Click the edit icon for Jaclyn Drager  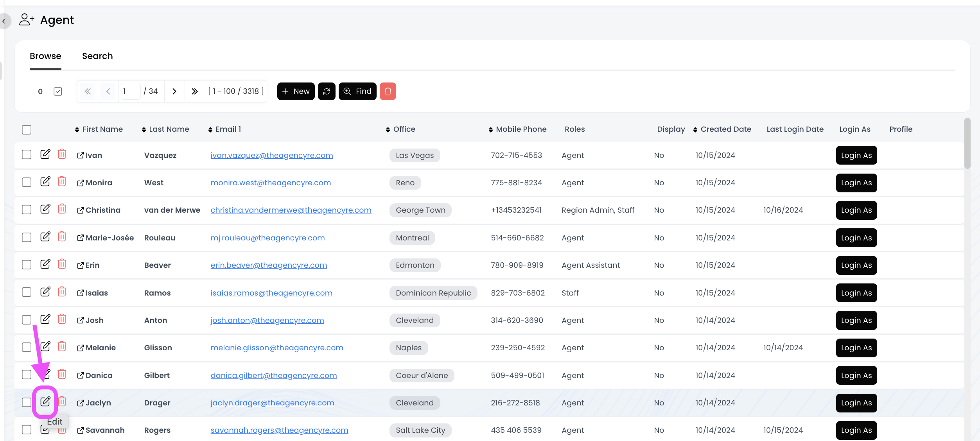tap(45, 401)
